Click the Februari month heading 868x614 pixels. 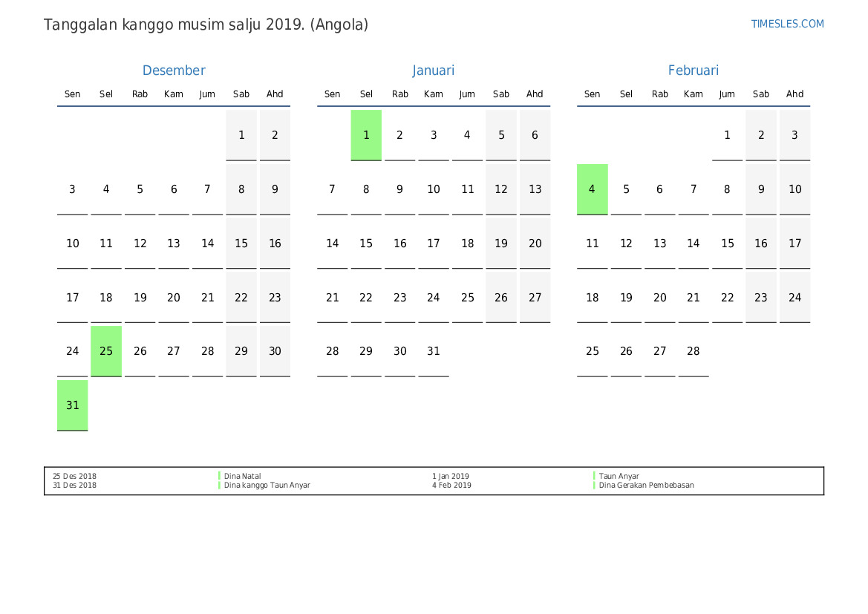click(x=693, y=71)
